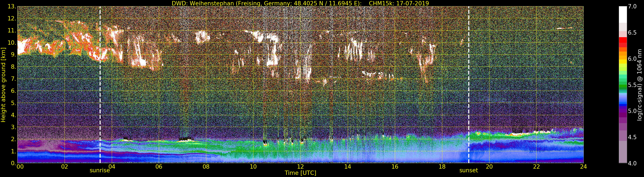The width and height of the screenshot is (644, 177).
Task: Click time axis tick "08"
Action: [206, 166]
